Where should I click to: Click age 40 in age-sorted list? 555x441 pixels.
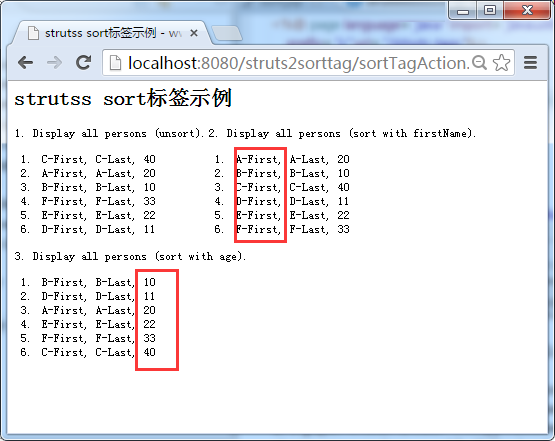(x=149, y=352)
